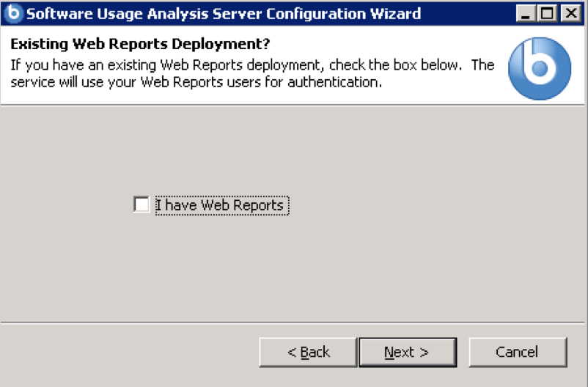Click the "I have Web Reports" label text
The height and width of the screenshot is (387, 588).
pos(220,206)
